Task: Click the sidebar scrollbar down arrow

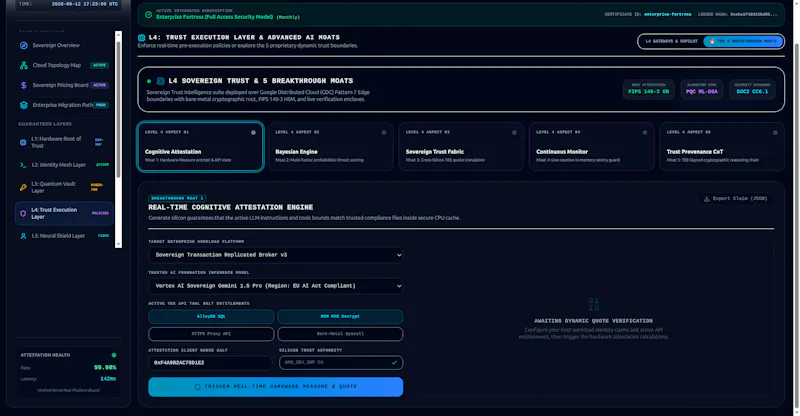Action: [118, 244]
